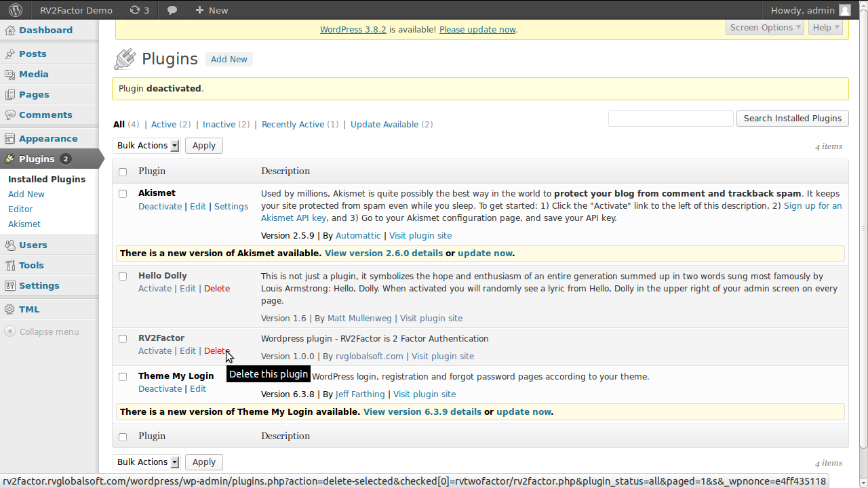Show All plugins filter
This screenshot has height=488, width=868.
click(x=119, y=124)
